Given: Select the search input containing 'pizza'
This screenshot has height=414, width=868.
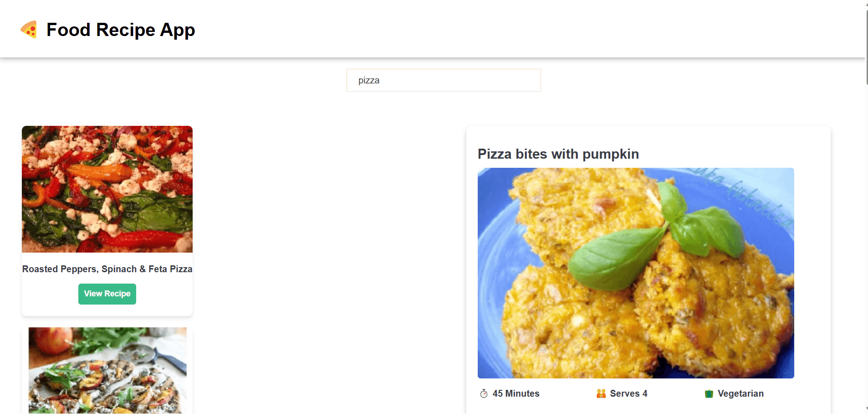Looking at the screenshot, I should (443, 80).
